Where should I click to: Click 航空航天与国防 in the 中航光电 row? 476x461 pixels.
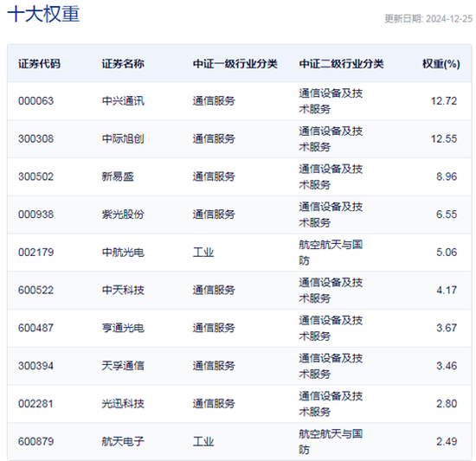coord(331,253)
